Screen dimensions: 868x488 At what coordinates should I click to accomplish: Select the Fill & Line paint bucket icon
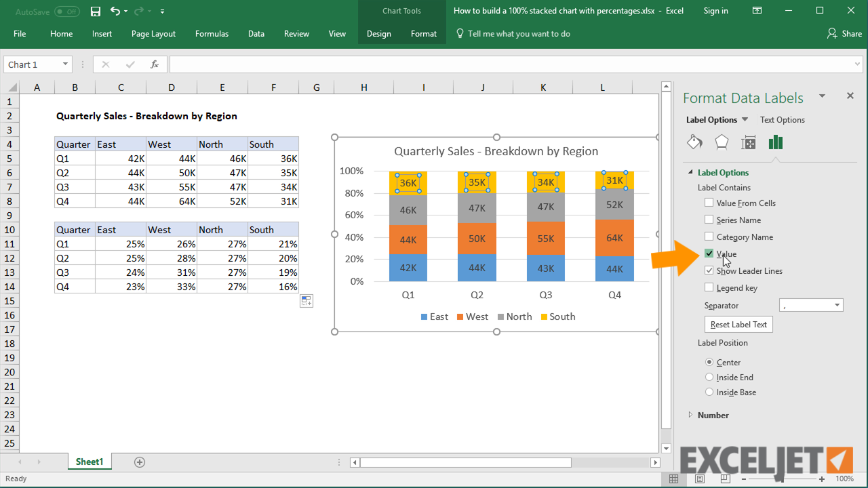[x=694, y=142]
